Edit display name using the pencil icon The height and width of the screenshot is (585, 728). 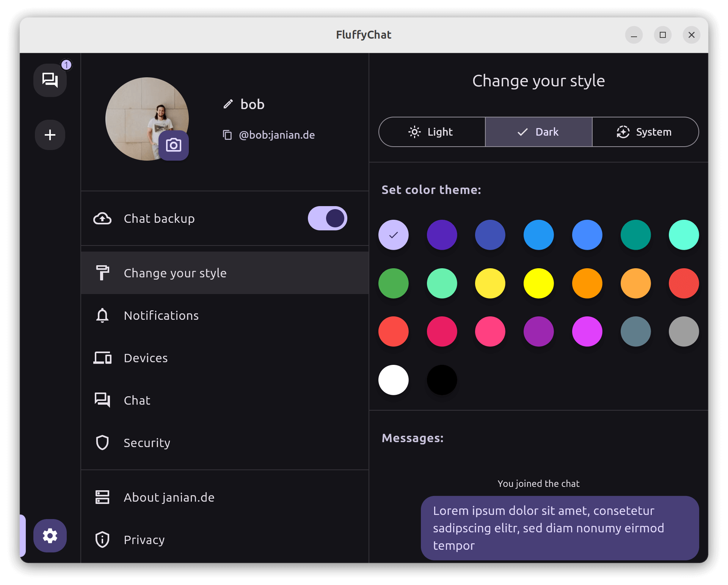(228, 104)
